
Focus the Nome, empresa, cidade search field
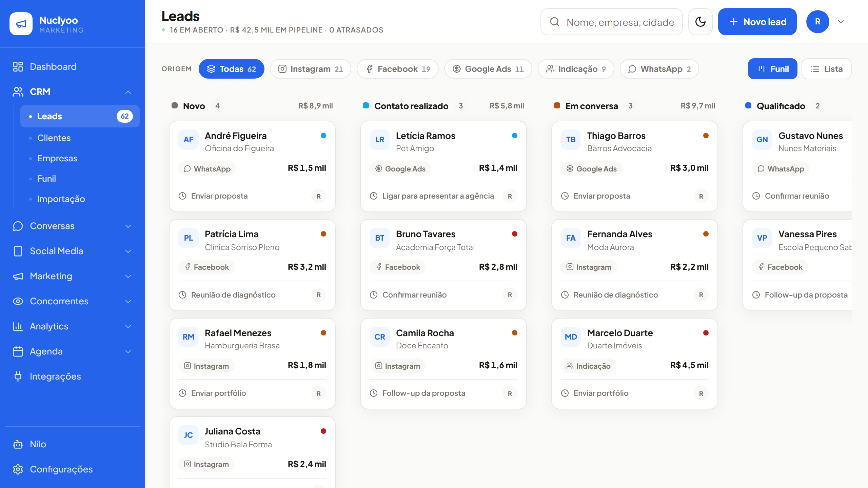coord(612,22)
